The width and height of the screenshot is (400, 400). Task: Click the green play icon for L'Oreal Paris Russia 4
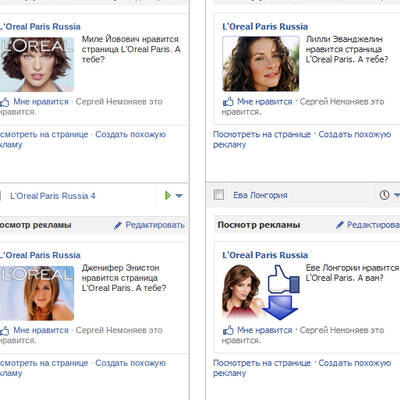(x=168, y=195)
